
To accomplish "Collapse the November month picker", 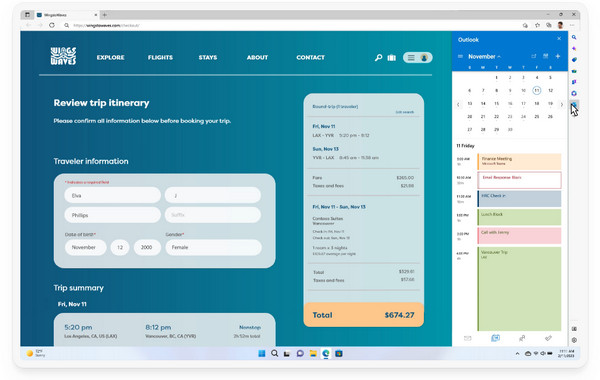I will pyautogui.click(x=484, y=56).
